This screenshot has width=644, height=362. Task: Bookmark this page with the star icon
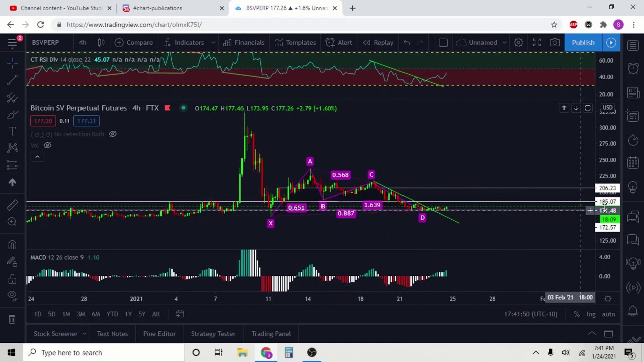554,25
